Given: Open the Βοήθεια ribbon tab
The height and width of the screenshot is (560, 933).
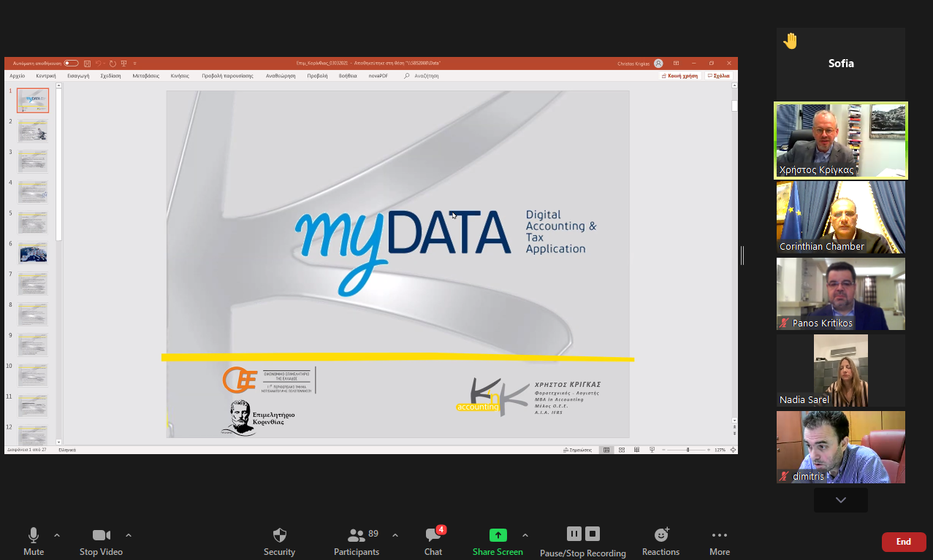Looking at the screenshot, I should (348, 76).
